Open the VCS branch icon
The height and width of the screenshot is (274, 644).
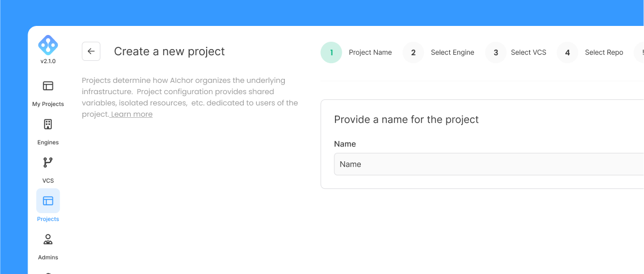tap(48, 162)
